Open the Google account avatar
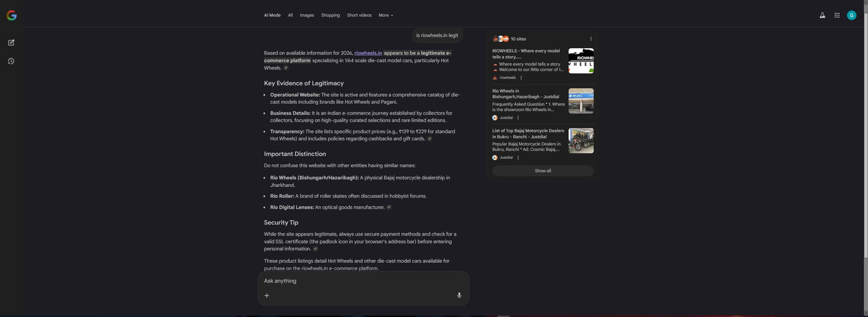The image size is (868, 317). [x=852, y=15]
